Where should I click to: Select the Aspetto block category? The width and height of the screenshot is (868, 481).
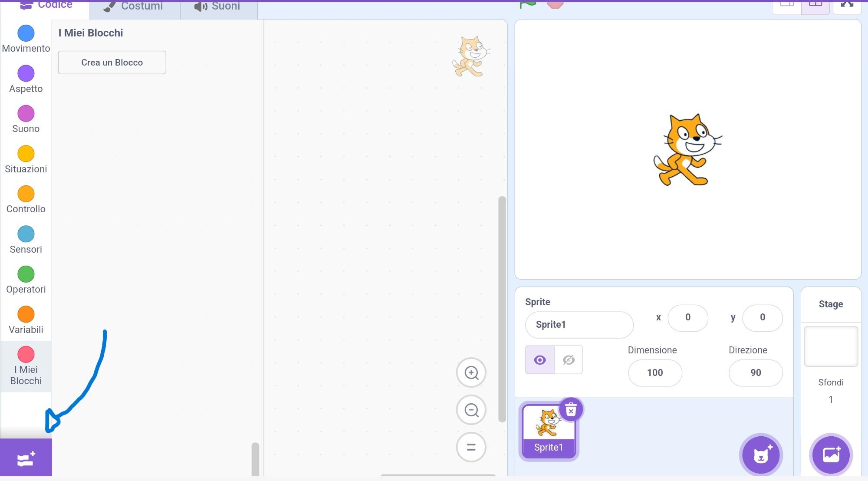point(26,80)
